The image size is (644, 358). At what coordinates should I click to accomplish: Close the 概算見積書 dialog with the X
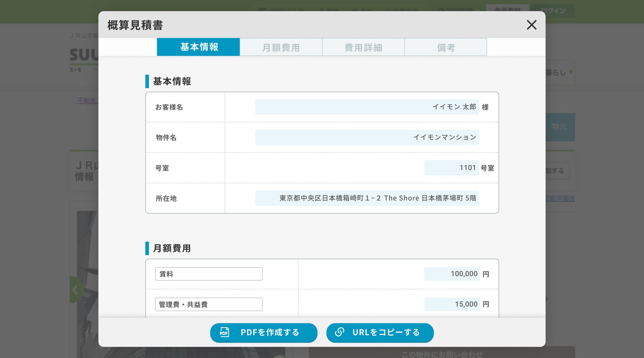531,25
